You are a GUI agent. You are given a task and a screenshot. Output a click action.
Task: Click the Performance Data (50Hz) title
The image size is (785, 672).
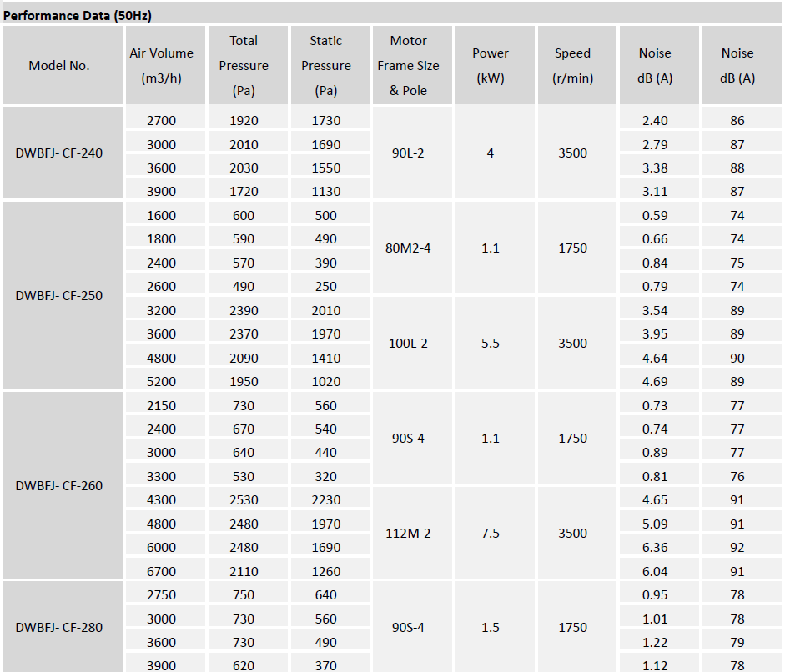(78, 15)
